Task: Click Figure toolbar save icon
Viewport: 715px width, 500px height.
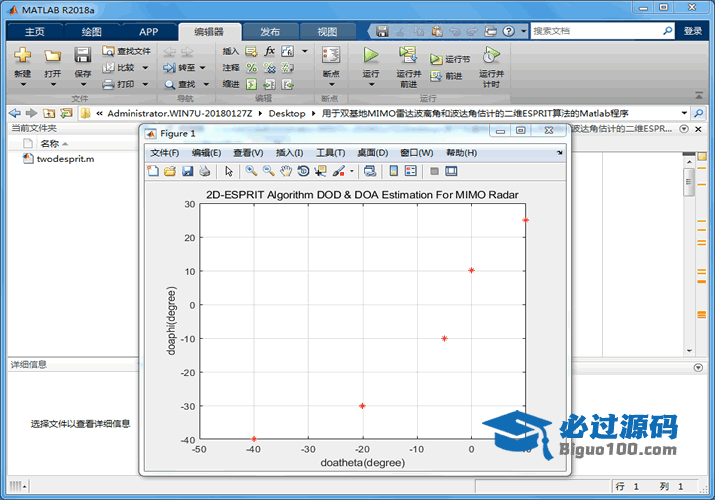Action: pos(187,171)
